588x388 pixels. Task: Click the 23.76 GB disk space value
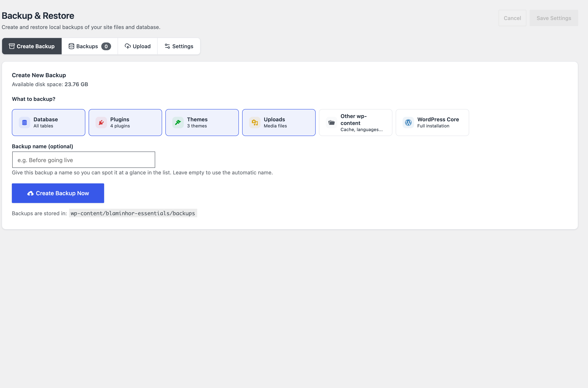[x=76, y=84]
